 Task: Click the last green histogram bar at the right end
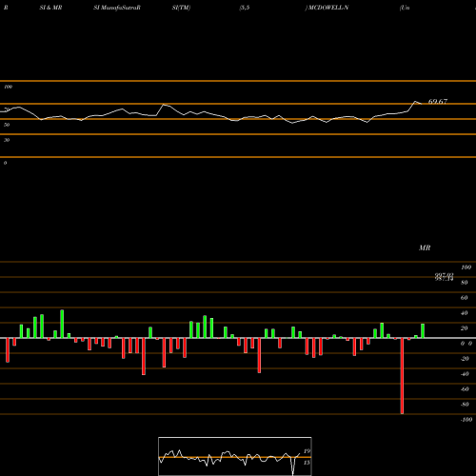click(423, 331)
